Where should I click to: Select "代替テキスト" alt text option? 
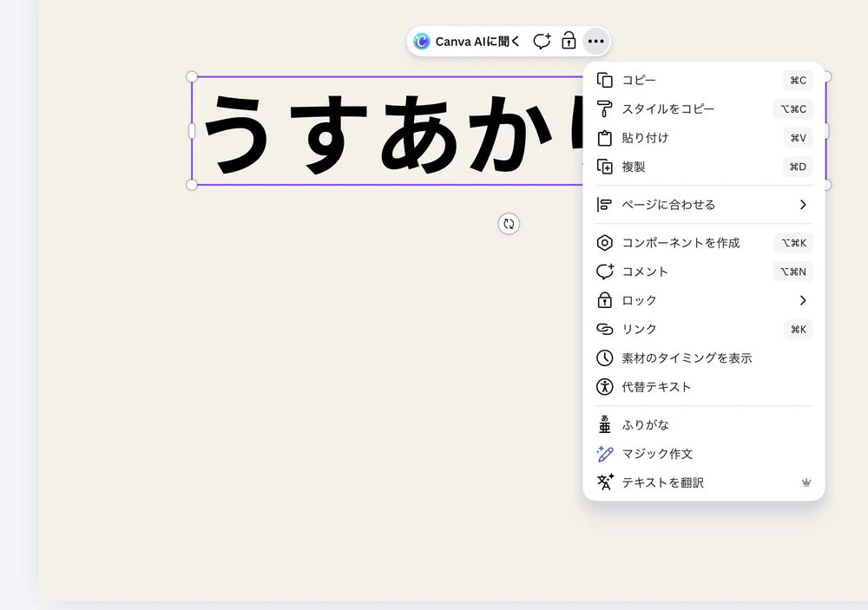(704, 387)
